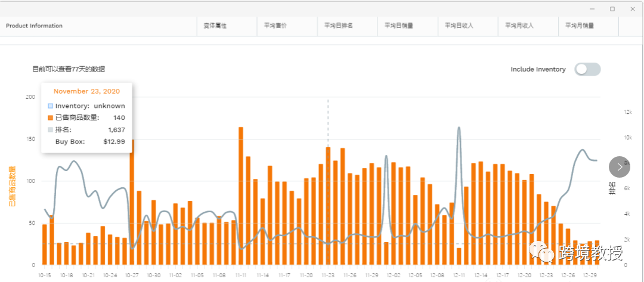Close the window
The image size is (644, 282).
[x=632, y=9]
